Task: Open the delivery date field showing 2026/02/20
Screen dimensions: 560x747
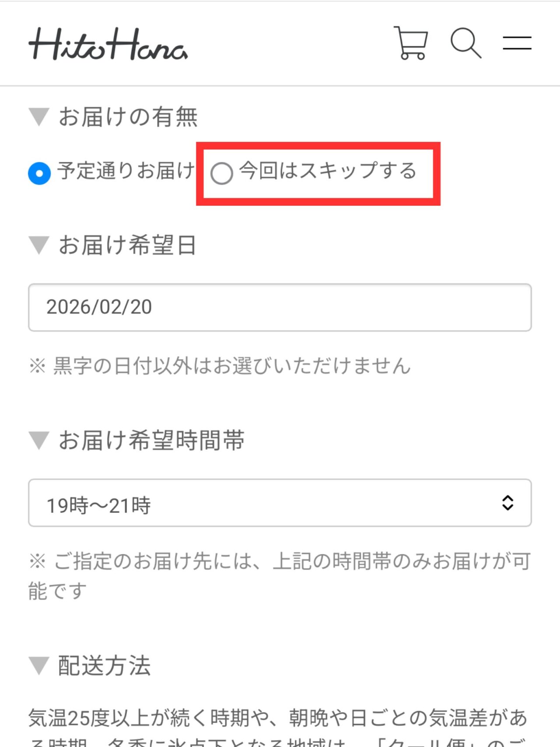Action: pyautogui.click(x=280, y=307)
